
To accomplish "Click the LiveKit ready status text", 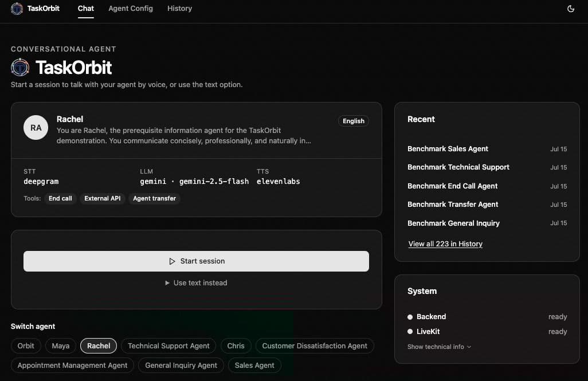I will tap(558, 332).
